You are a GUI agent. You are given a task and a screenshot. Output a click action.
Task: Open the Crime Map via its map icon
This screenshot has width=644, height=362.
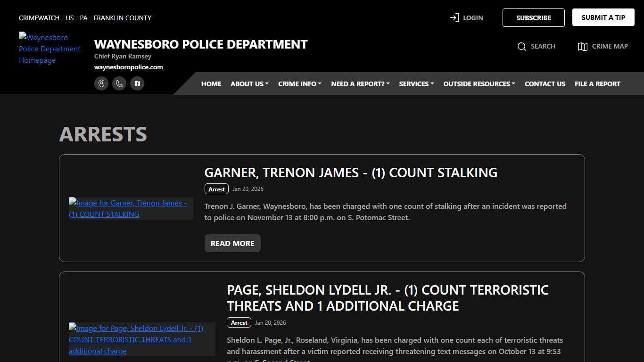(x=583, y=46)
